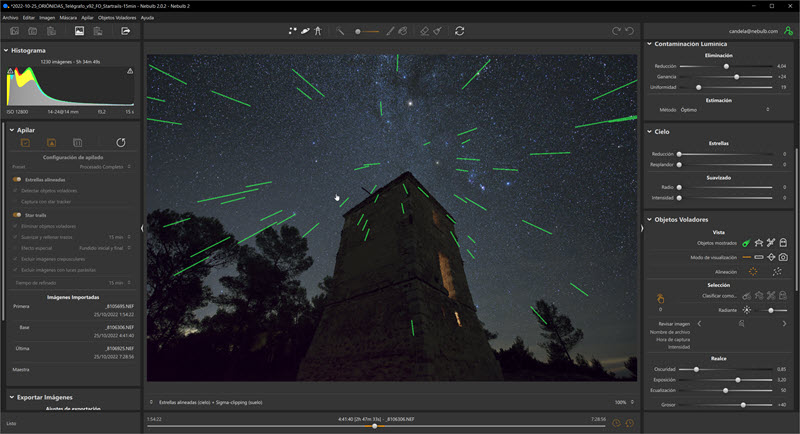Click the orange hand selection icon
This screenshot has width=800, height=434.
click(660, 298)
